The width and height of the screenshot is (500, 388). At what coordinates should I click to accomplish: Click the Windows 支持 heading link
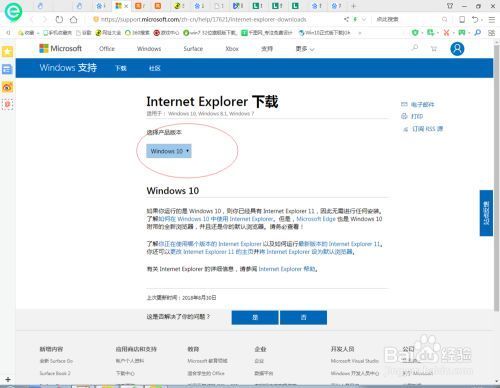(x=68, y=68)
